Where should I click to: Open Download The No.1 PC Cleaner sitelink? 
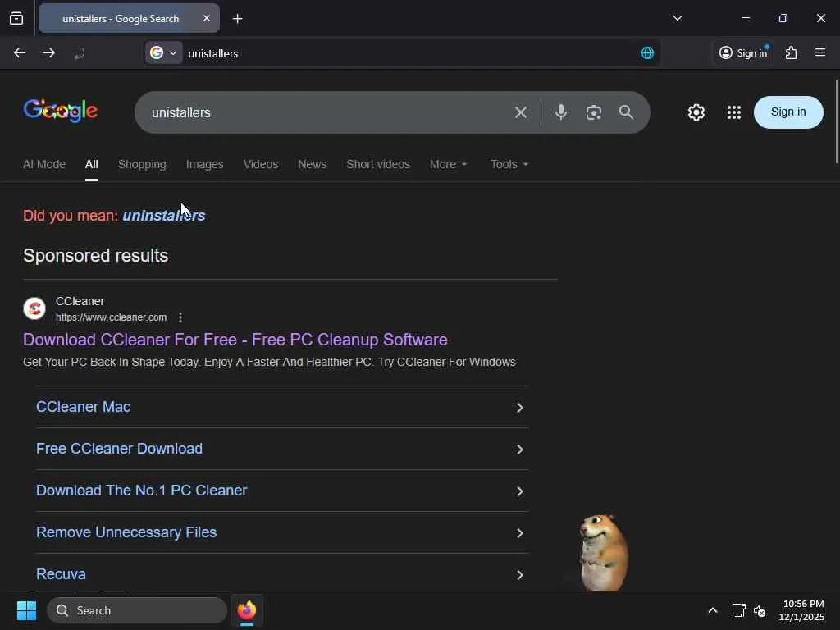tap(141, 491)
